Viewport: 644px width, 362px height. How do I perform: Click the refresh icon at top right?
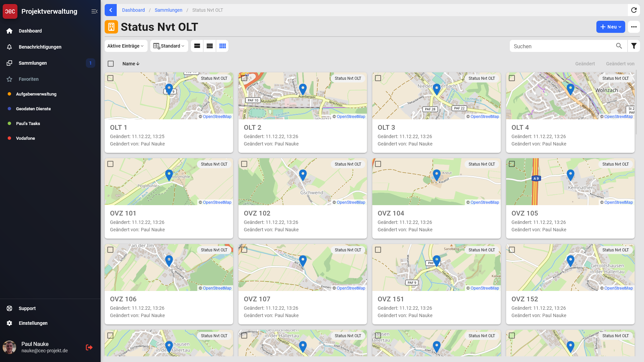[634, 10]
